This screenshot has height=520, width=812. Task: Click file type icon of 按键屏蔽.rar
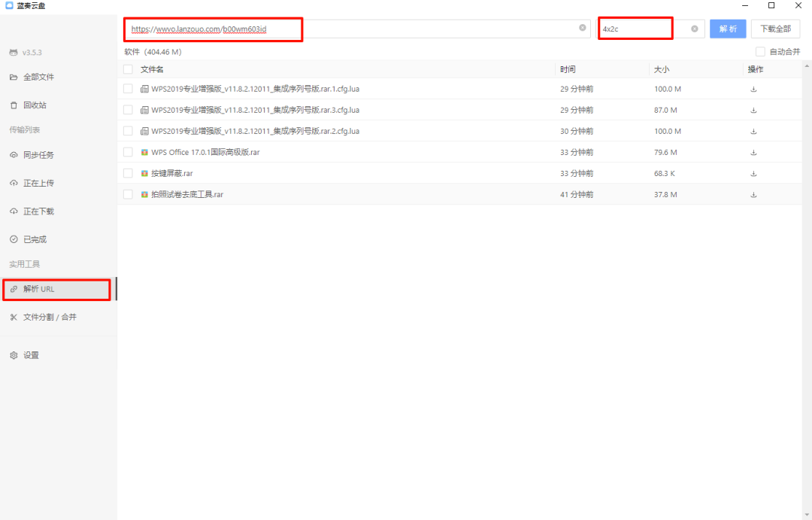(144, 173)
